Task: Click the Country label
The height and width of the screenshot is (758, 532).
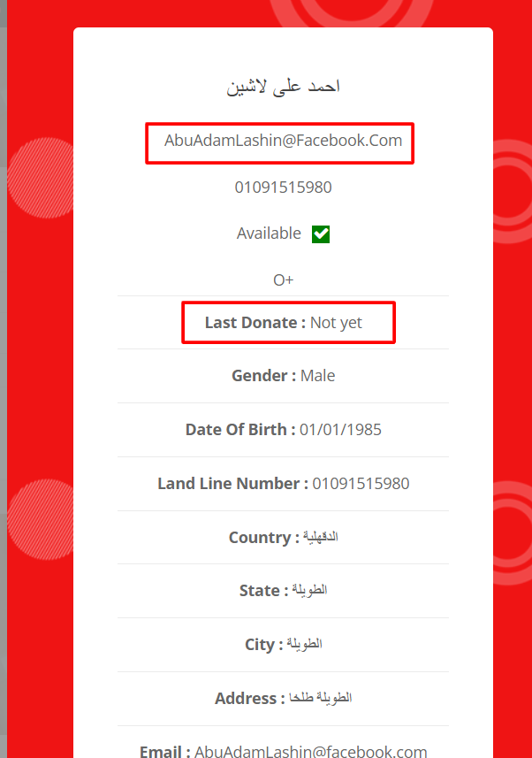Action: pyautogui.click(x=264, y=537)
